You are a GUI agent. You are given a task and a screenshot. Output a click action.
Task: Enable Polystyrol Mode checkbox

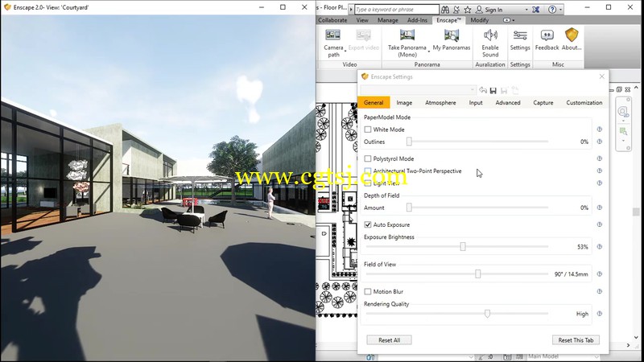[368, 158]
